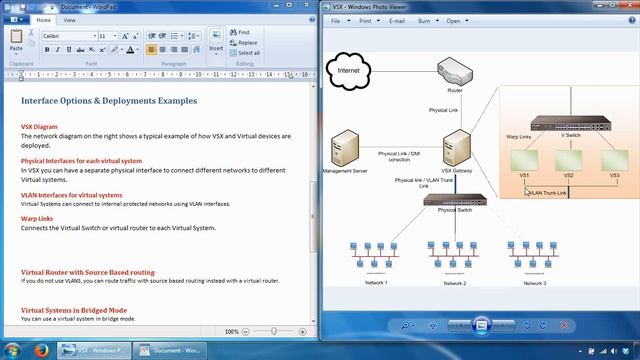Open the WordPad application menu button
This screenshot has width=640, height=360.
(x=16, y=20)
